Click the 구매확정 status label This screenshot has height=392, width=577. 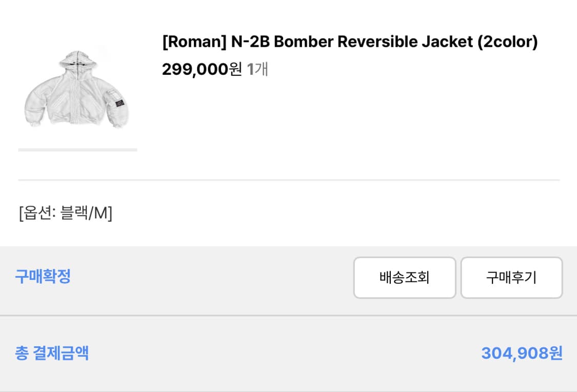[x=43, y=277]
